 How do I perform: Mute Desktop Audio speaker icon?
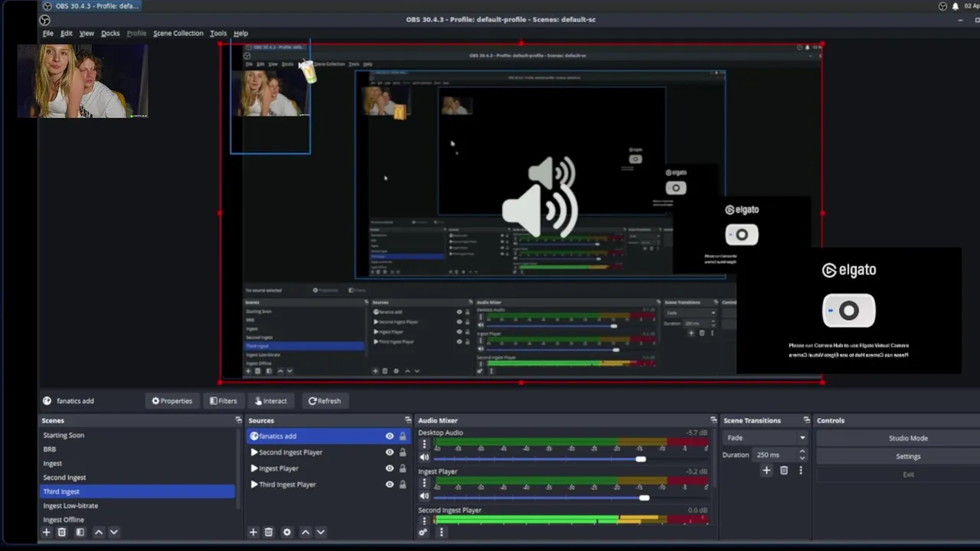pos(424,458)
